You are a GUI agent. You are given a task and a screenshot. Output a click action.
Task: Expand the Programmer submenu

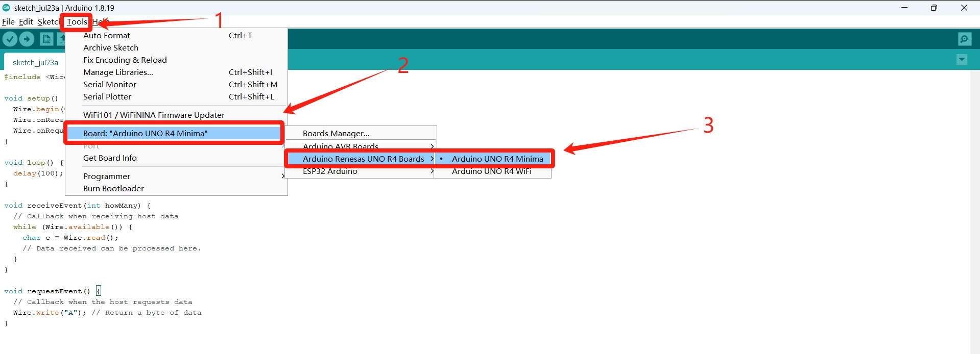(x=176, y=176)
